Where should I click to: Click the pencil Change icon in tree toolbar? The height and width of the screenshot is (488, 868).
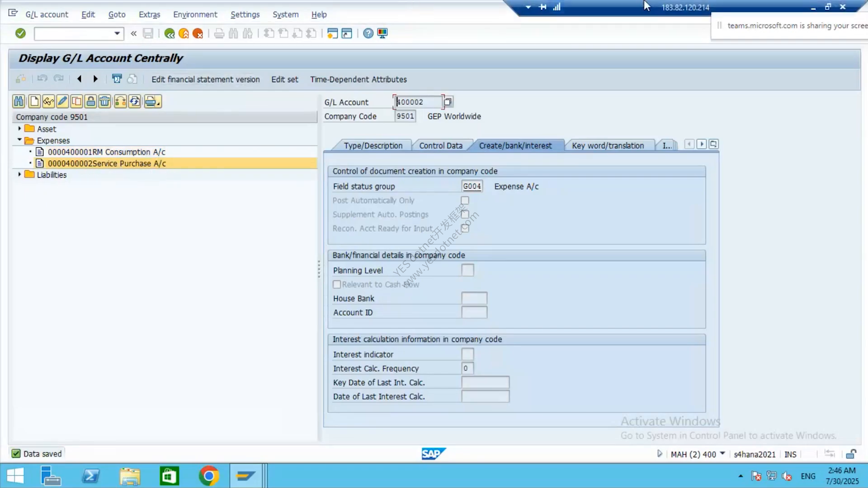click(x=62, y=101)
